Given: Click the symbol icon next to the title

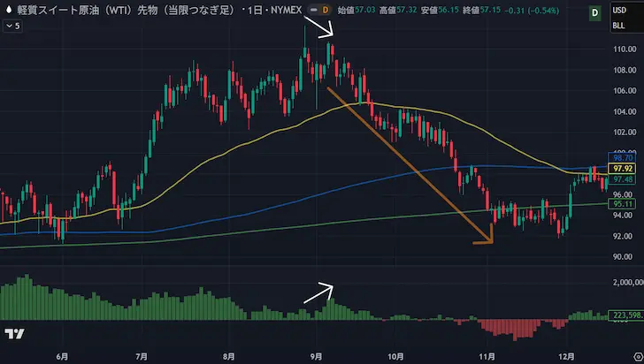Looking at the screenshot, I should (11, 9).
